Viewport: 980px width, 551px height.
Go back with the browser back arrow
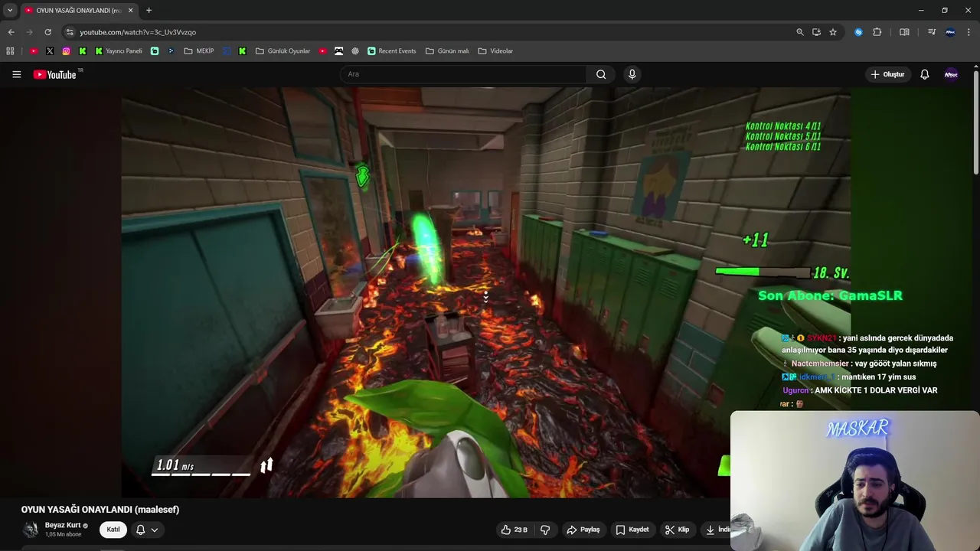pos(11,32)
